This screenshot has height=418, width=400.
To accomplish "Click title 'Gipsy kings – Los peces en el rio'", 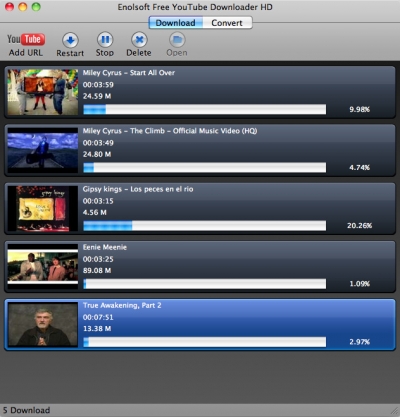I will [138, 189].
